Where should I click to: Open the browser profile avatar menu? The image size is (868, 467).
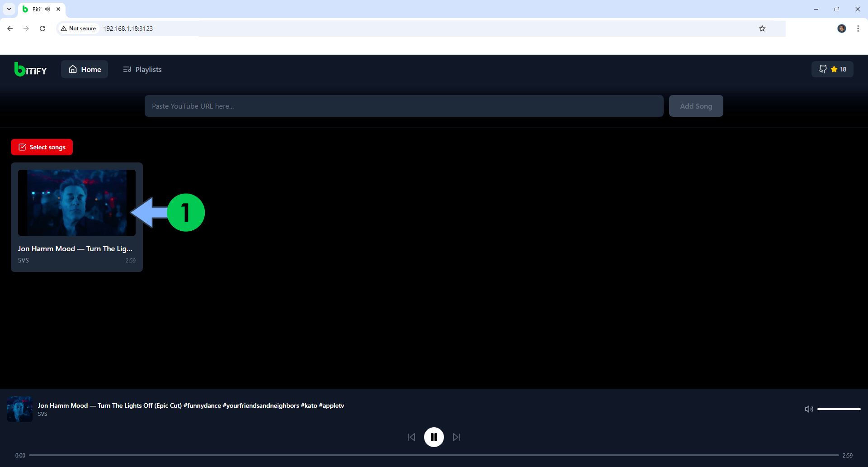842,28
